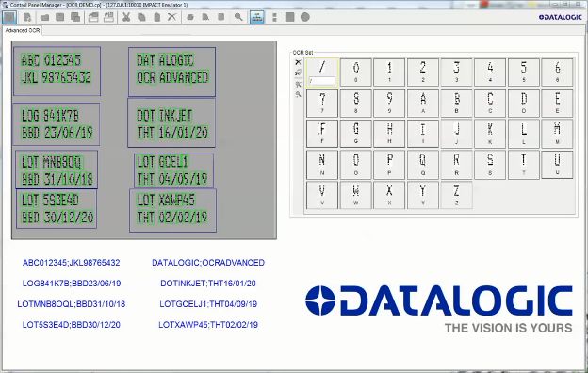Select the character A tile in OCR Set

point(423,103)
